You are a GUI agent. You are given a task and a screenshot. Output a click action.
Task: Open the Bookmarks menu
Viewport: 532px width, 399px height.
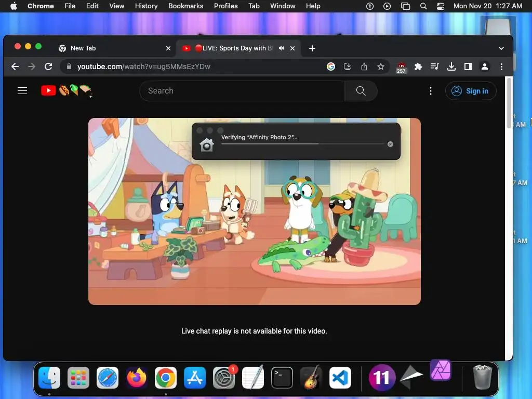(185, 6)
